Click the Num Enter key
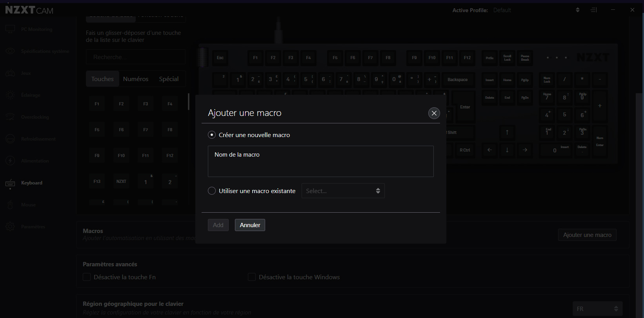Viewport: 644px width, 318px height. [600, 141]
